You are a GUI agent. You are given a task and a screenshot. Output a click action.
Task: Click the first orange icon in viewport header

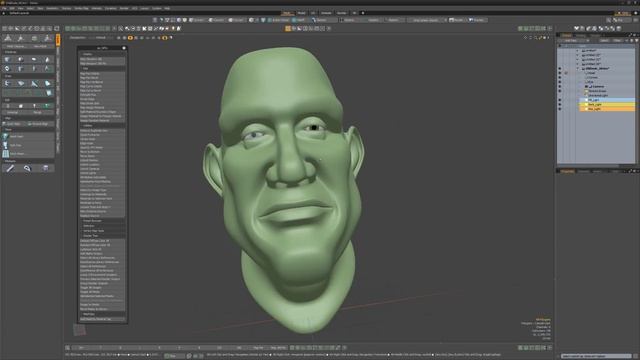pos(130,38)
